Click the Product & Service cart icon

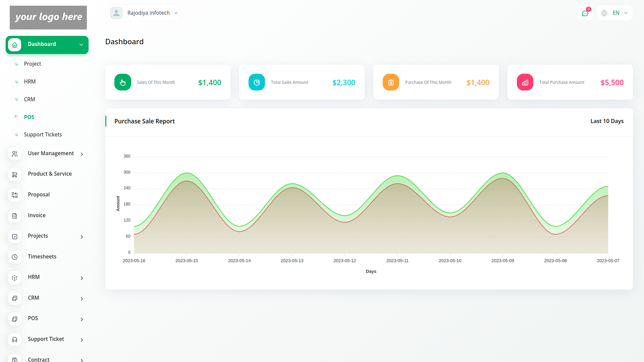click(14, 175)
